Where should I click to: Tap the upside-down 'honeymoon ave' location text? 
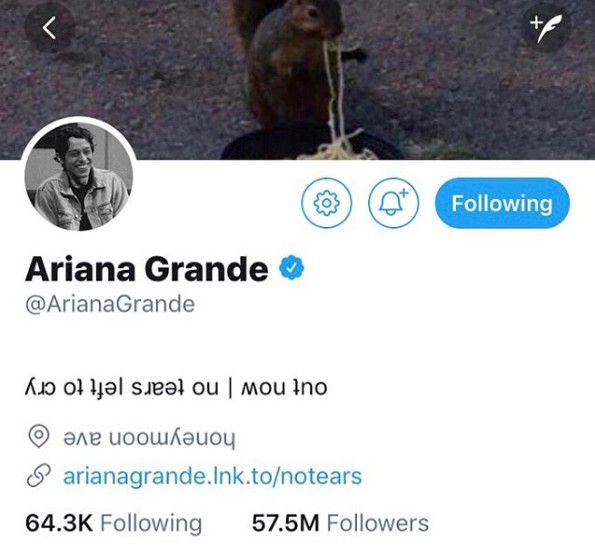point(149,439)
